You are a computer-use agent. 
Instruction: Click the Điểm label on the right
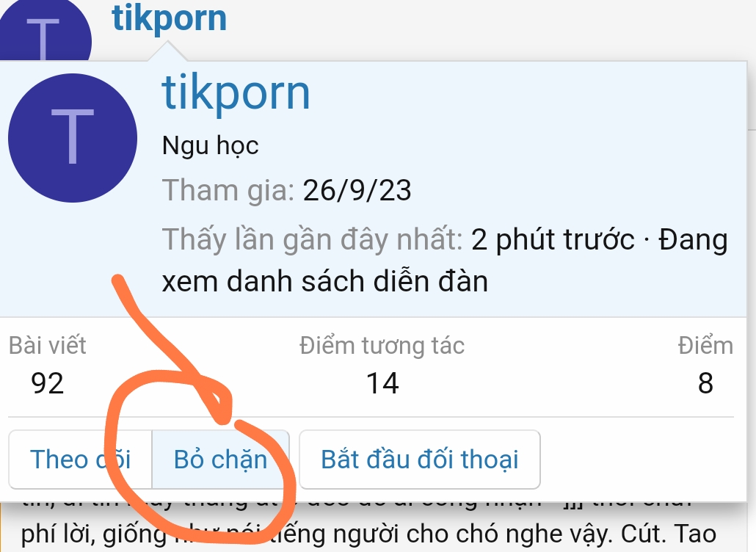(x=705, y=346)
